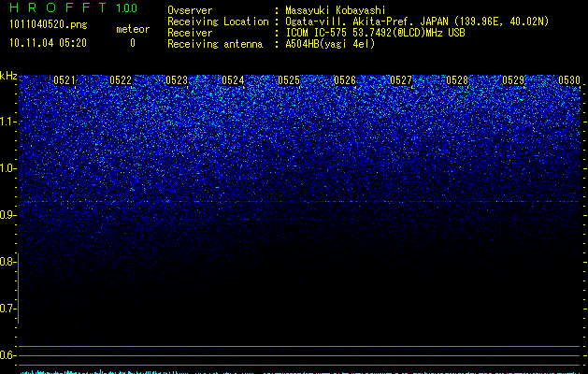Click the ICOM IC-575 receiver text
This screenshot has width=588, height=374.
(x=375, y=33)
